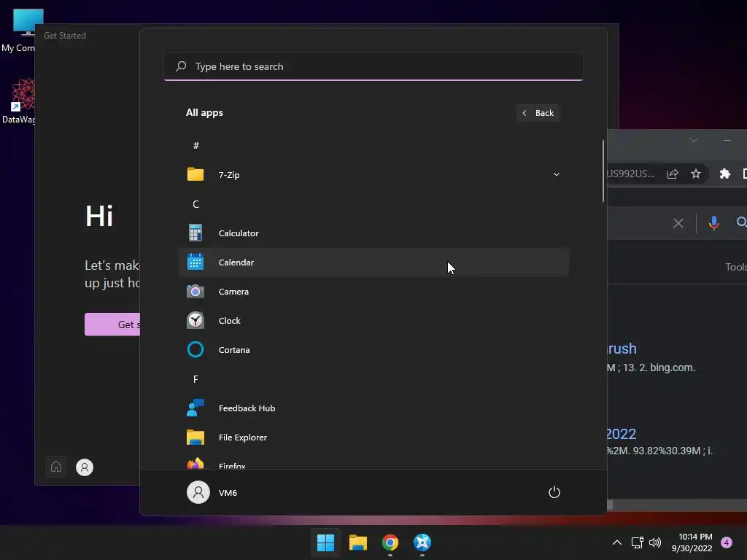Click the profile icon in Get Started
The image size is (747, 560).
[x=85, y=467]
